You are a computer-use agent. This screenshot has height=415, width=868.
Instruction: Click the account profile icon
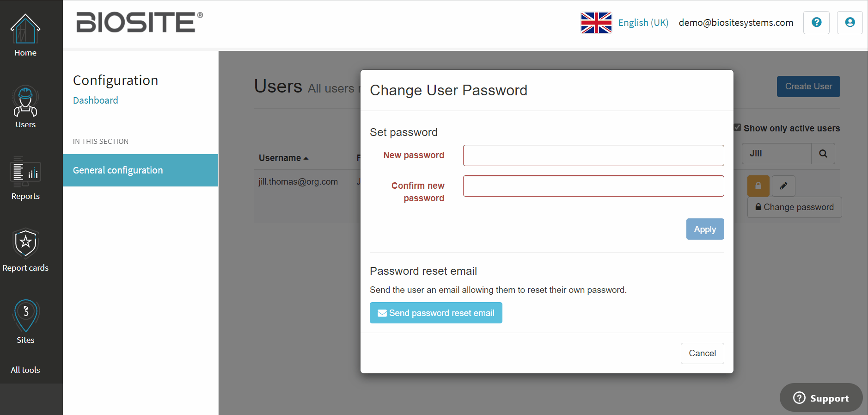click(850, 22)
